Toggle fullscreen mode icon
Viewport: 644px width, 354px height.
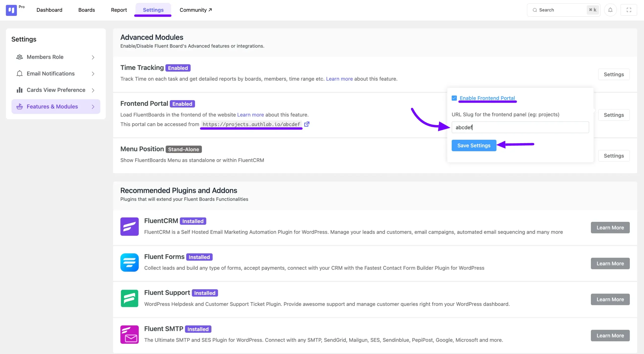[629, 10]
